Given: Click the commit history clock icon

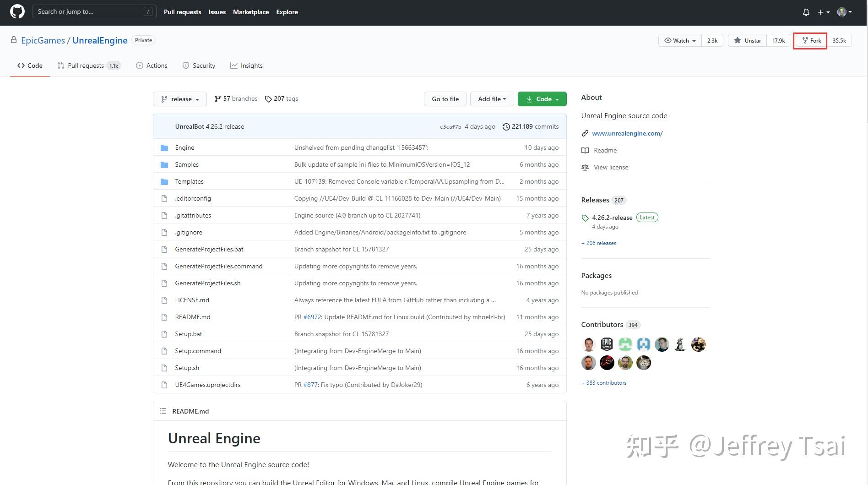Looking at the screenshot, I should pyautogui.click(x=506, y=126).
